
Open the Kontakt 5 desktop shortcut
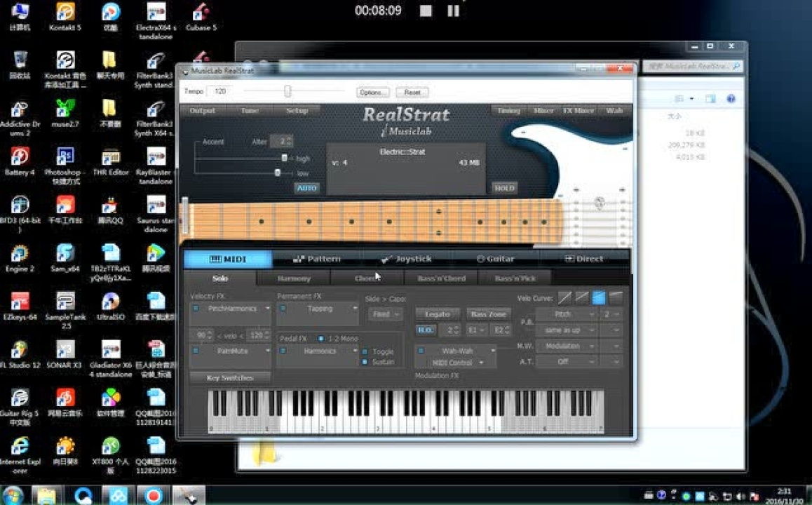(x=65, y=15)
